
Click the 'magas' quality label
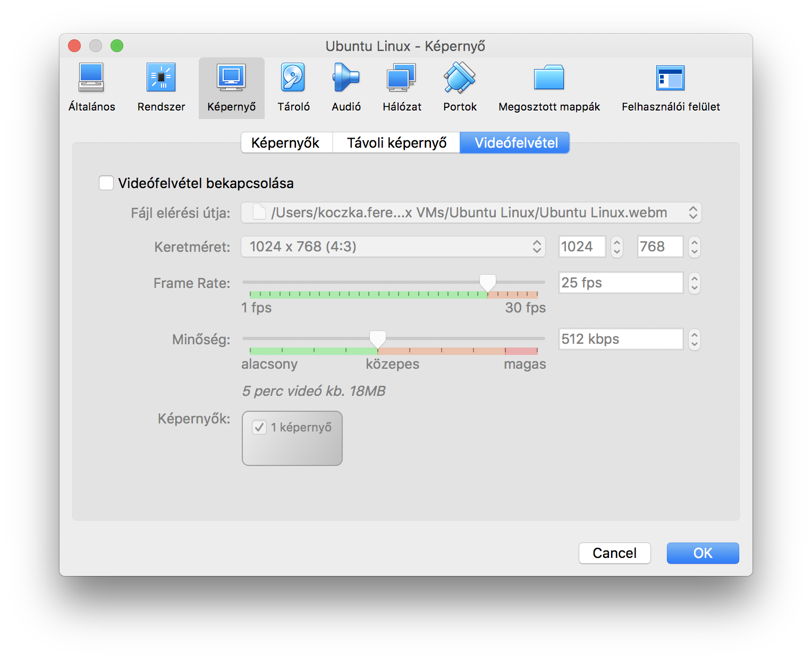point(525,364)
